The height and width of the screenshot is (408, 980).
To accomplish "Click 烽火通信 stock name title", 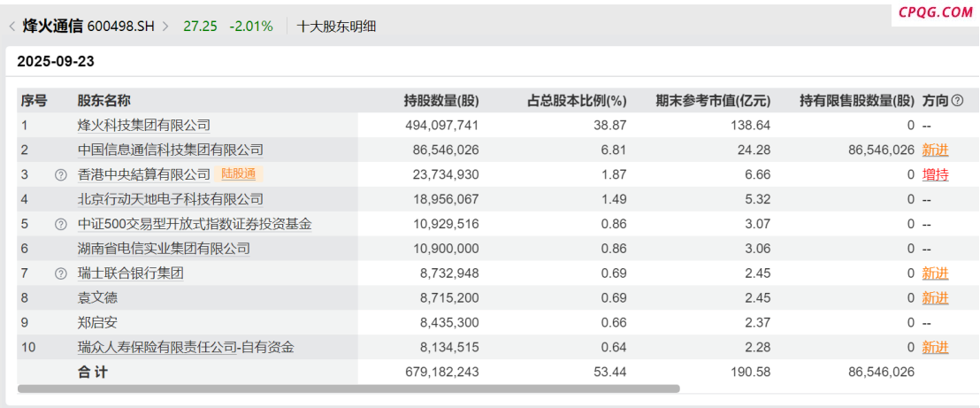I will tap(53, 27).
